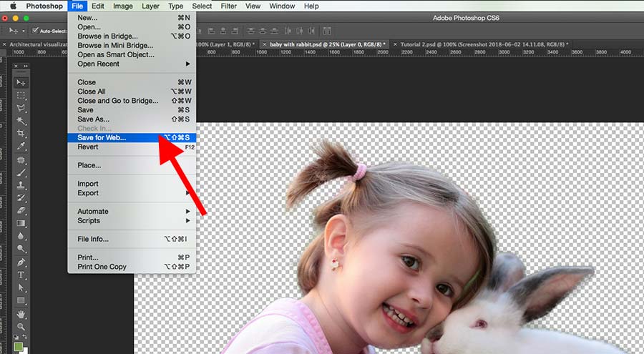
Task: Select the Hand tool
Action: tap(21, 314)
